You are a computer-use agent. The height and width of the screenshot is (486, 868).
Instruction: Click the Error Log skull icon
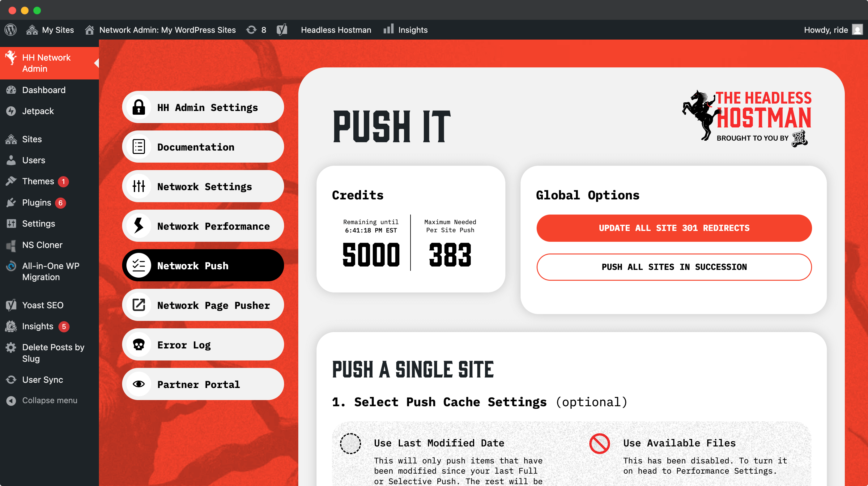[x=138, y=344]
